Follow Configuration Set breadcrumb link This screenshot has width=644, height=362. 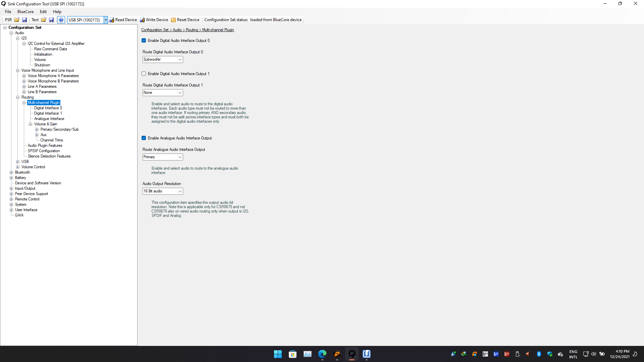[155, 30]
